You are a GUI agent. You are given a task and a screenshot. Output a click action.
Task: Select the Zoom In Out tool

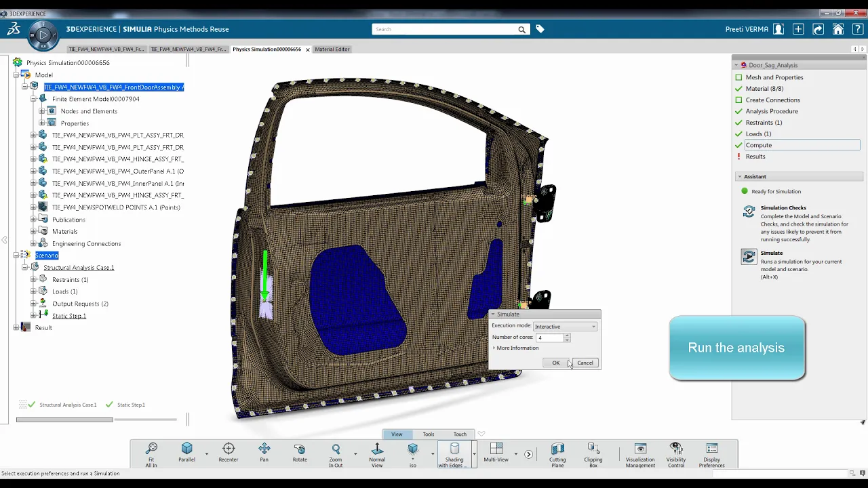(x=336, y=454)
